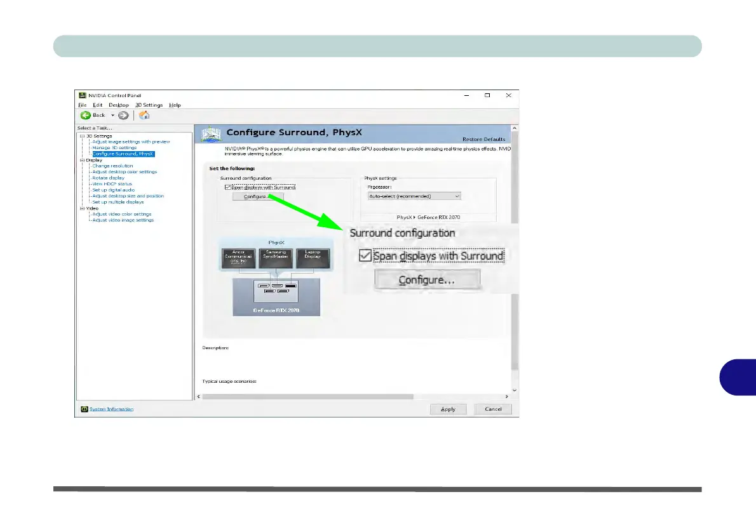
Task: Collapse the Display tree node
Action: [82, 160]
